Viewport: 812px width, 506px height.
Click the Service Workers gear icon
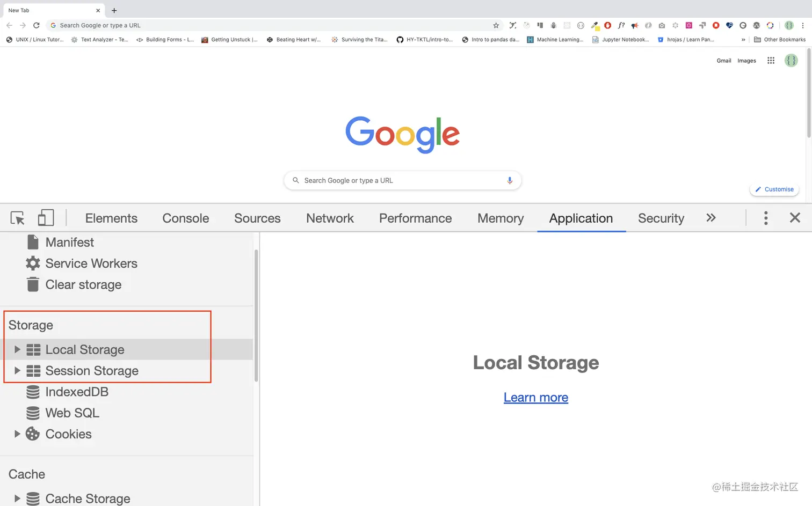point(32,263)
